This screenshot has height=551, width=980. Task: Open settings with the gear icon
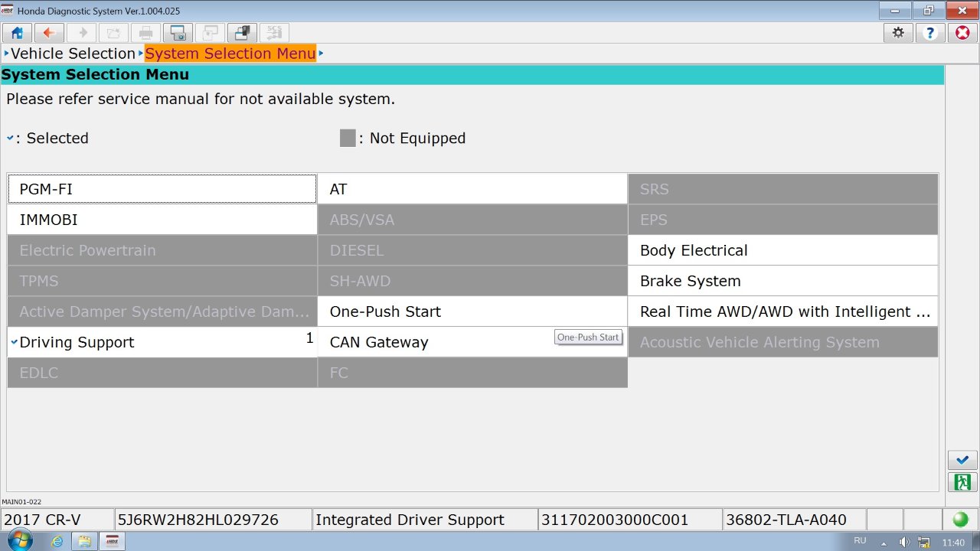pos(898,33)
